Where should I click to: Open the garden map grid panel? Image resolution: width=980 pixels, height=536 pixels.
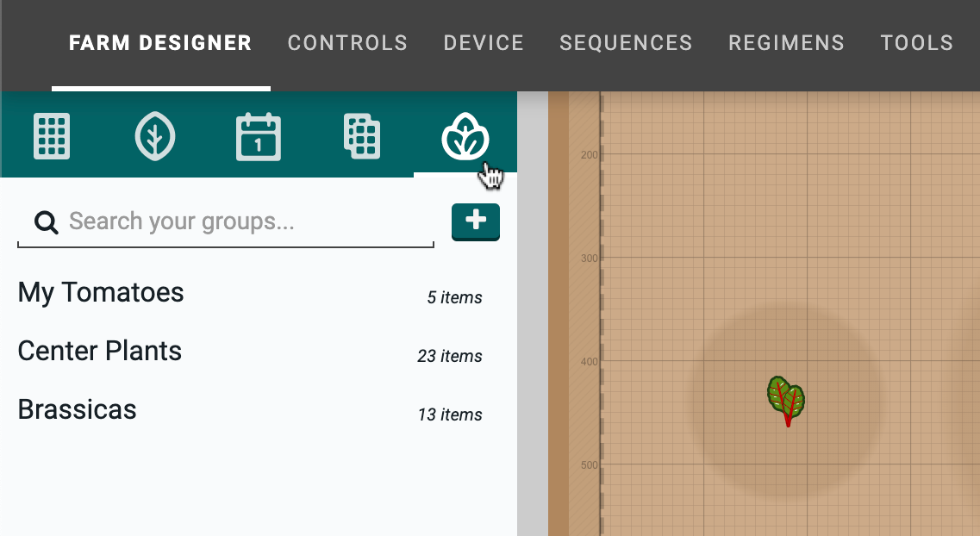point(52,135)
